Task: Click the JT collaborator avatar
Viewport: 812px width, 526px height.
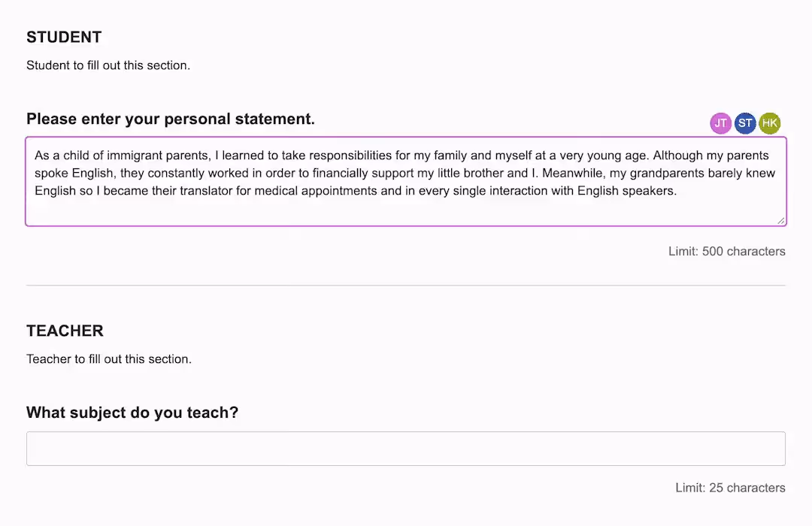Action: tap(720, 123)
